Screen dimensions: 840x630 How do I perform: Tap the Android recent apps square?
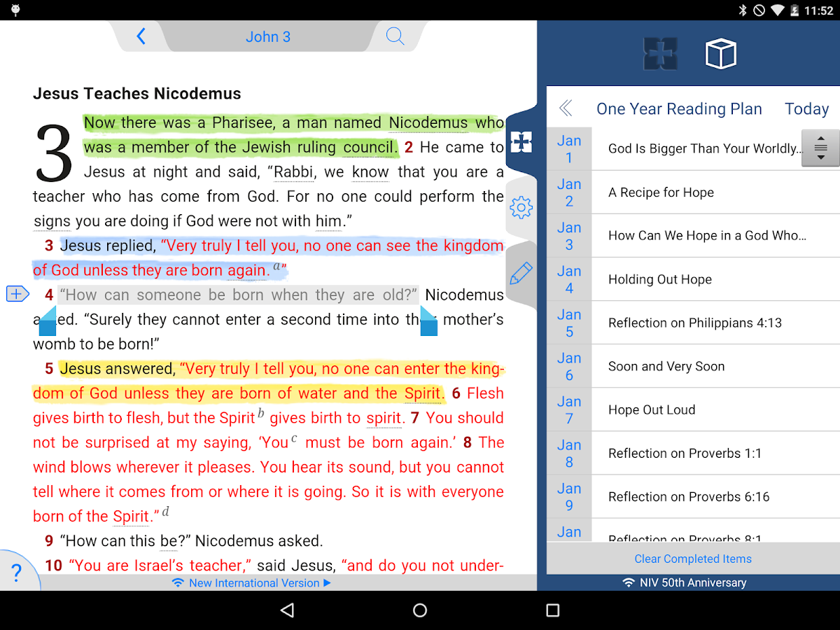552,610
